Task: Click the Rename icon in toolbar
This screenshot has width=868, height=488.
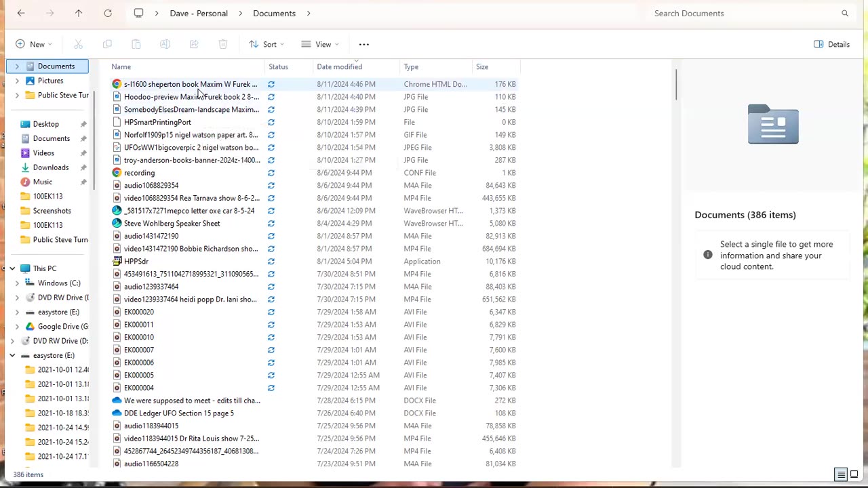Action: pos(165,44)
